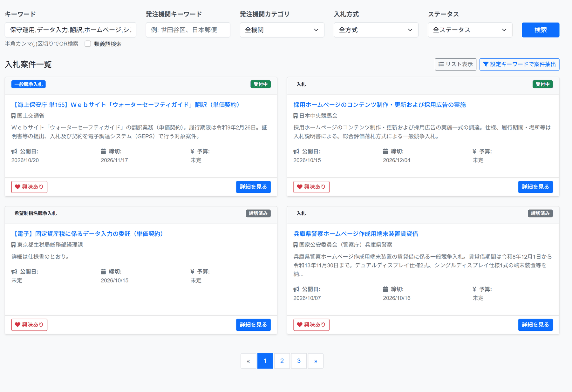The width and height of the screenshot is (572, 392).
Task: Open the 入札方式 dropdown showing 全方式
Action: coord(376,30)
